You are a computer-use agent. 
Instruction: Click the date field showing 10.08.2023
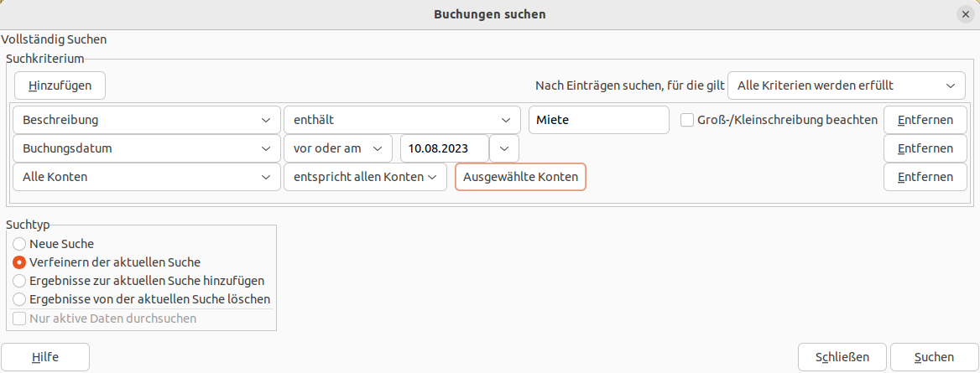coord(445,148)
